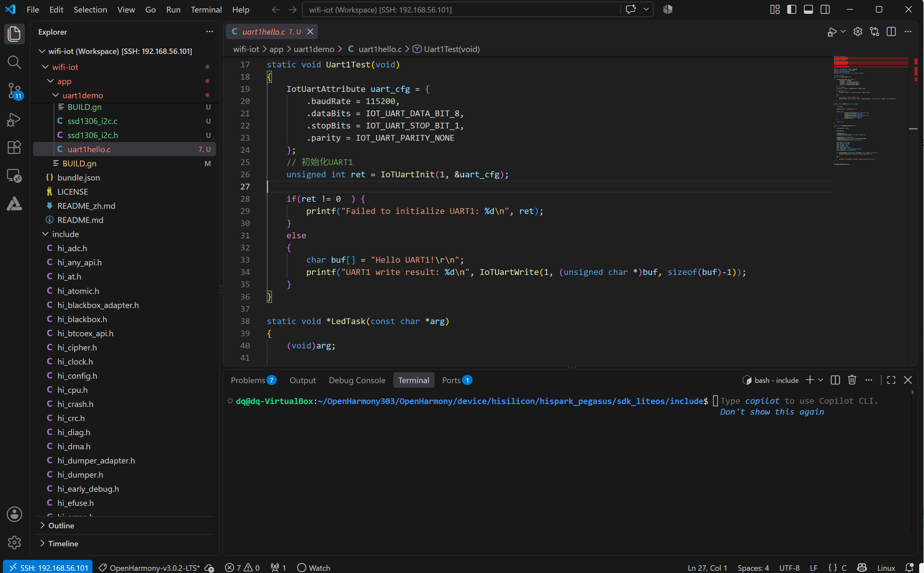This screenshot has height=573, width=924.
Task: Open Run and Debug view
Action: point(14,119)
